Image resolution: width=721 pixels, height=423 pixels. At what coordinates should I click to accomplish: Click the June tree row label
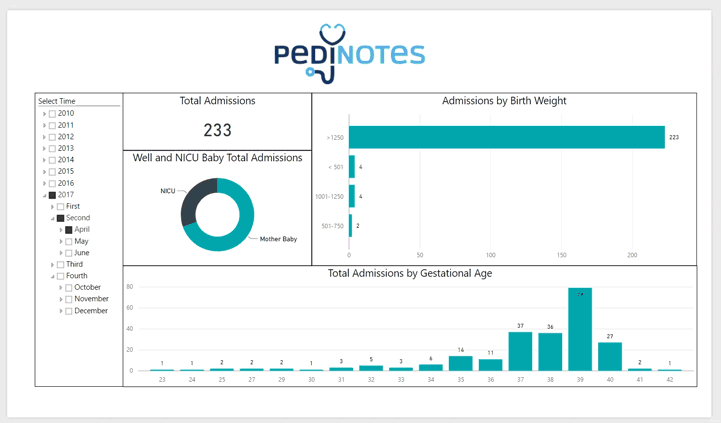(82, 253)
